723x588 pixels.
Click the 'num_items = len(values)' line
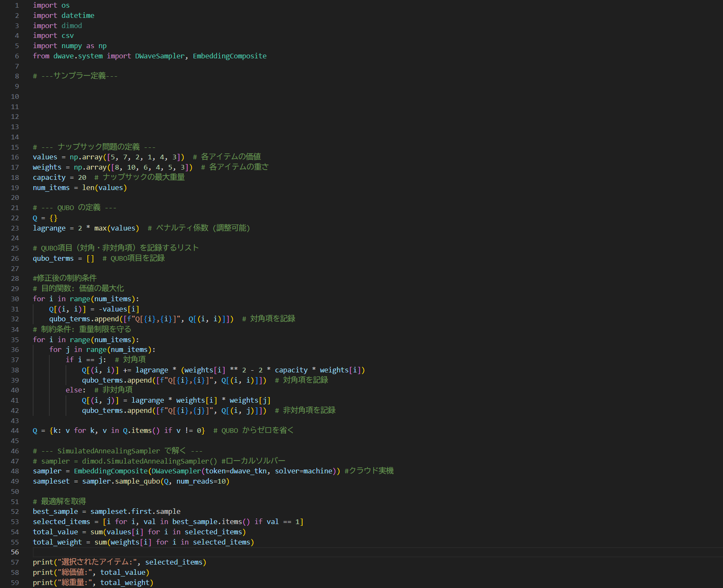(80, 188)
